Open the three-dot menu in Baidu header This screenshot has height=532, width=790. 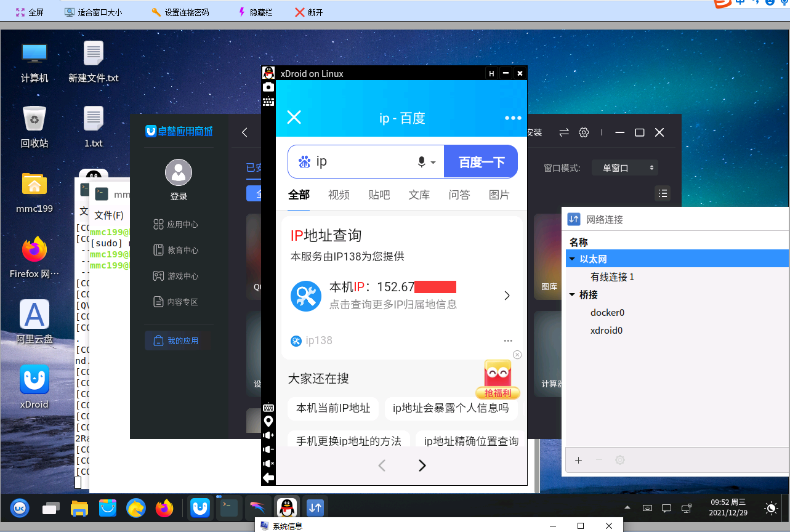513,118
